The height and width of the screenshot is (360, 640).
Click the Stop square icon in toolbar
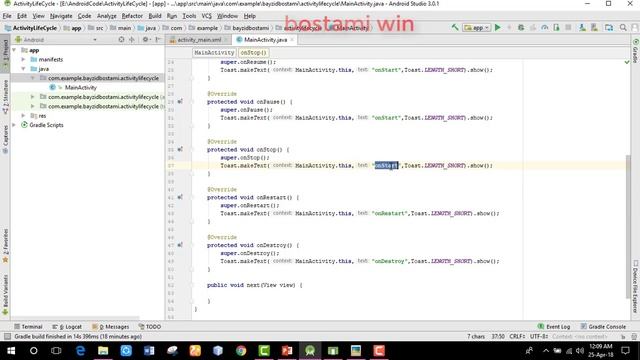pyautogui.click(x=568, y=27)
